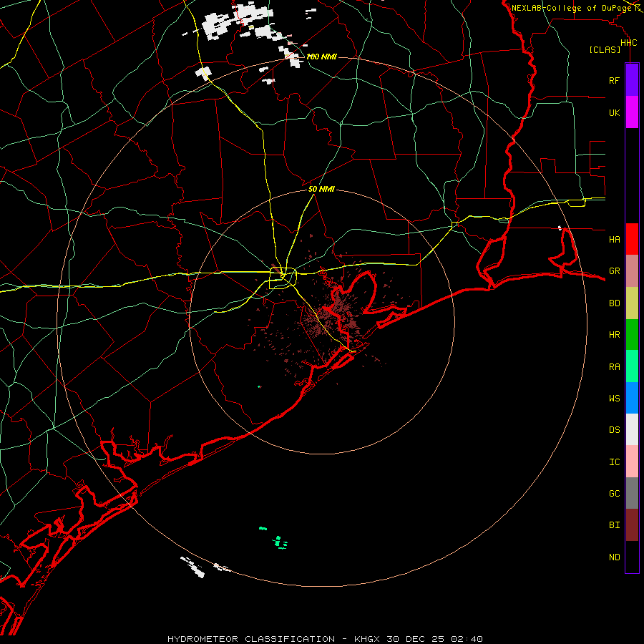Click the BI legend label
The image size is (644, 644).
pos(614,525)
